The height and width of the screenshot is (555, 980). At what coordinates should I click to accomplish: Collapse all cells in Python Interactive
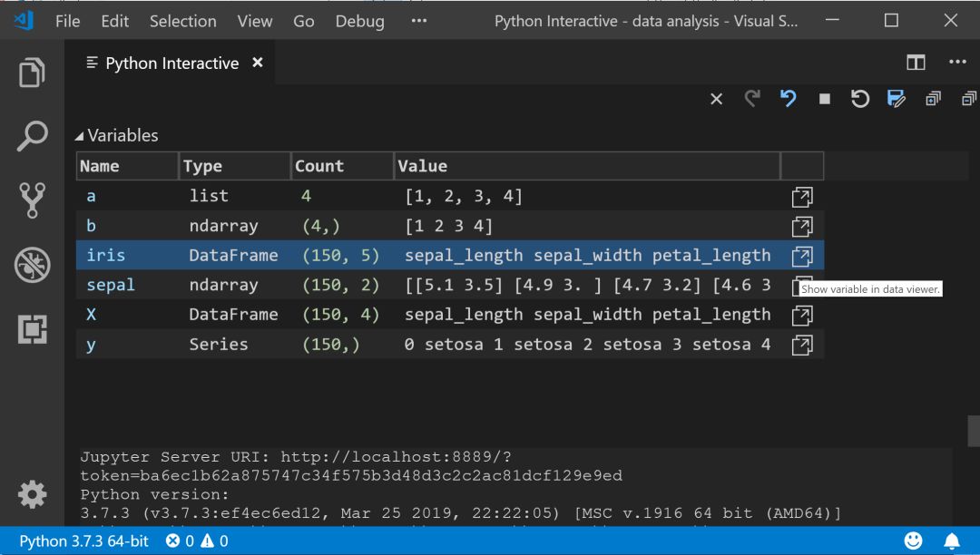tap(968, 99)
